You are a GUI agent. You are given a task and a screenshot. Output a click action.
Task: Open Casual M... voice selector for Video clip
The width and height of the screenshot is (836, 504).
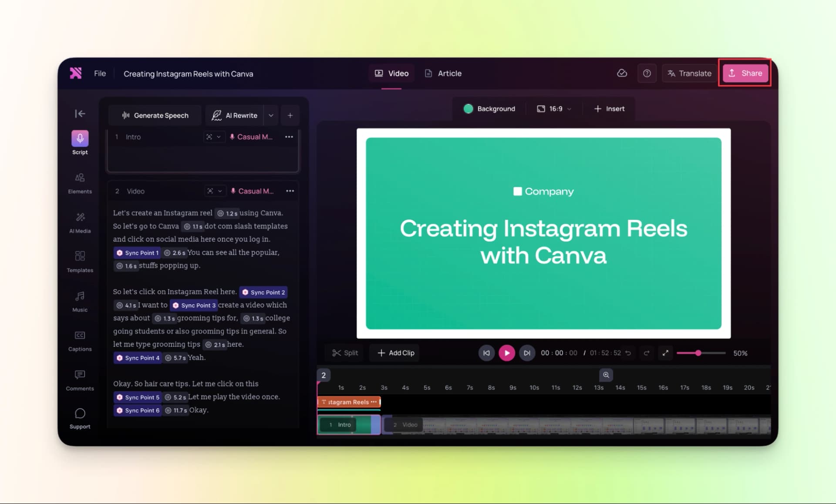tap(252, 191)
